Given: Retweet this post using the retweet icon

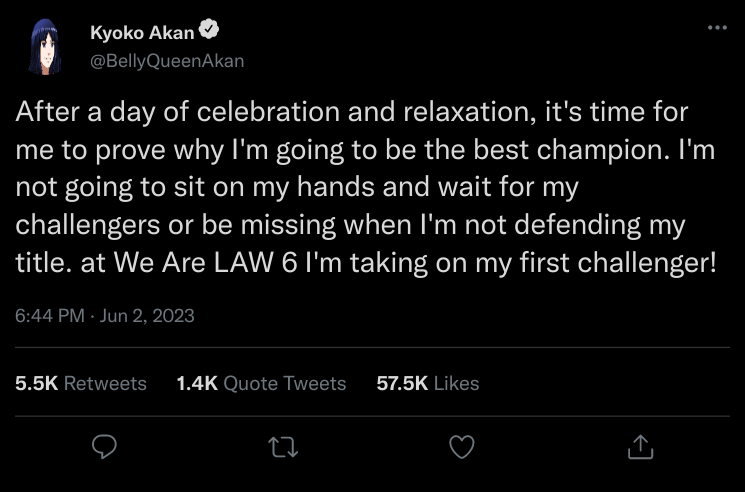Looking at the screenshot, I should click(283, 446).
